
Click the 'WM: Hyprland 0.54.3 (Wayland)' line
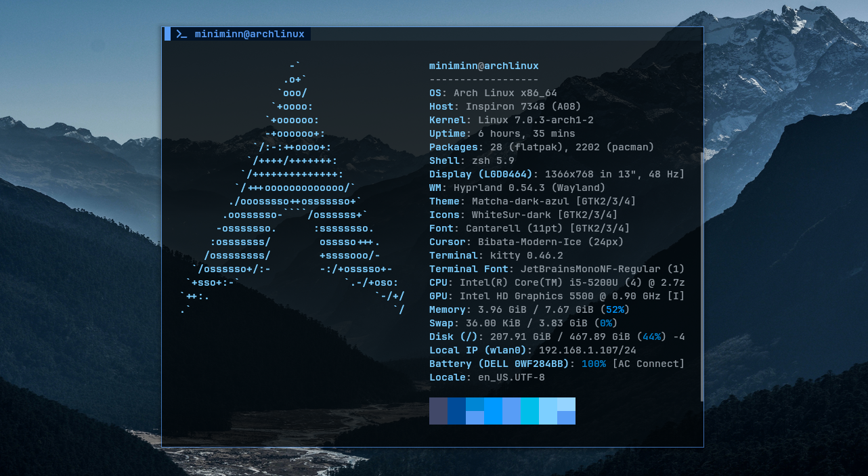pos(517,188)
